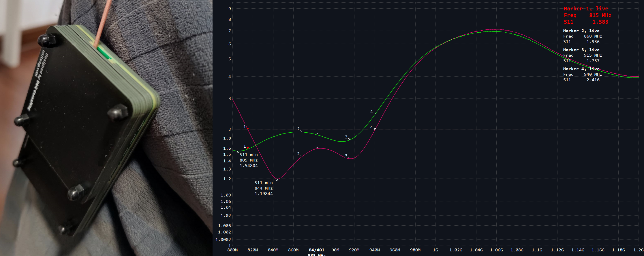Click the "1G" frequency axis label
The image size is (644, 256).
435,250
